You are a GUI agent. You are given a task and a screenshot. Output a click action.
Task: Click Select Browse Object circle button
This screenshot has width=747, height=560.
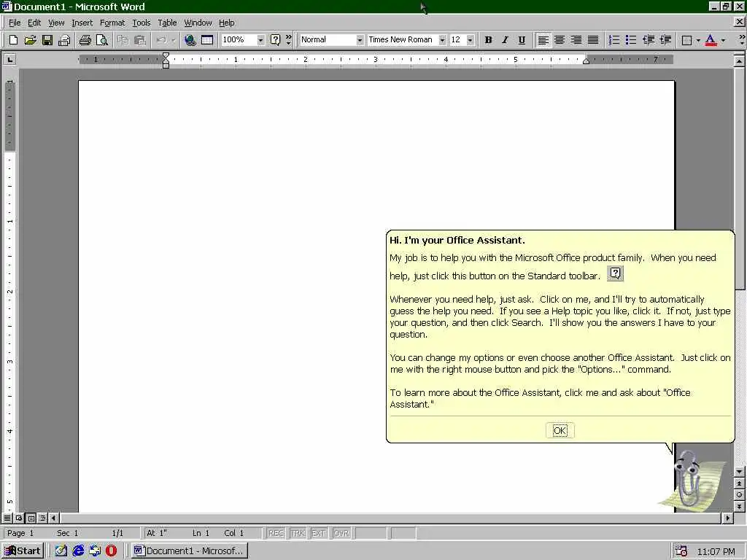tap(739, 495)
